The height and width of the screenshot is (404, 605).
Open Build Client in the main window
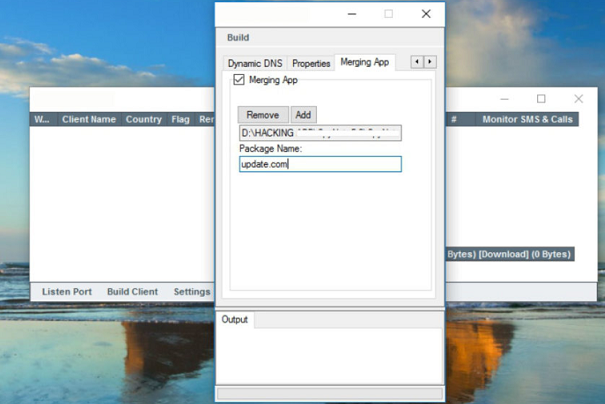132,292
